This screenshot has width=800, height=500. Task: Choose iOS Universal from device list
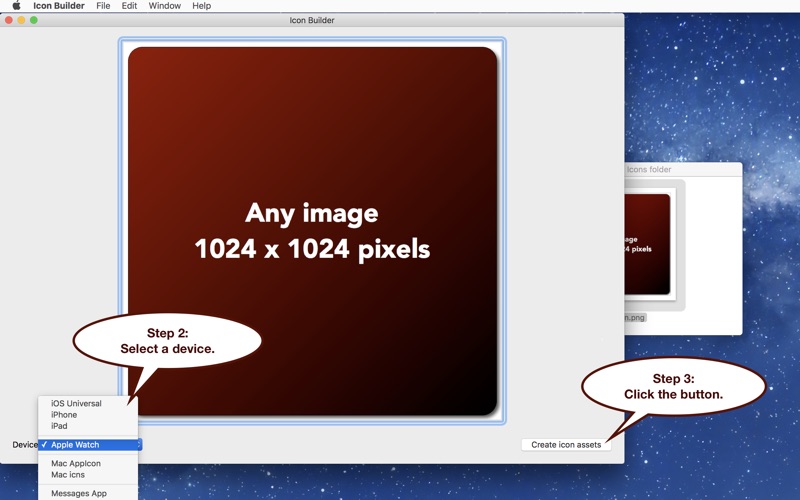click(x=88, y=404)
